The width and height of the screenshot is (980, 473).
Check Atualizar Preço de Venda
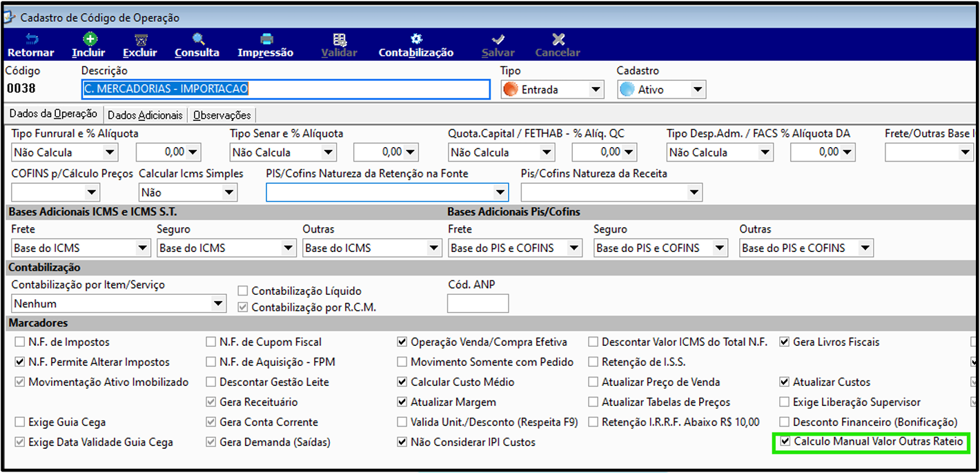593,382
